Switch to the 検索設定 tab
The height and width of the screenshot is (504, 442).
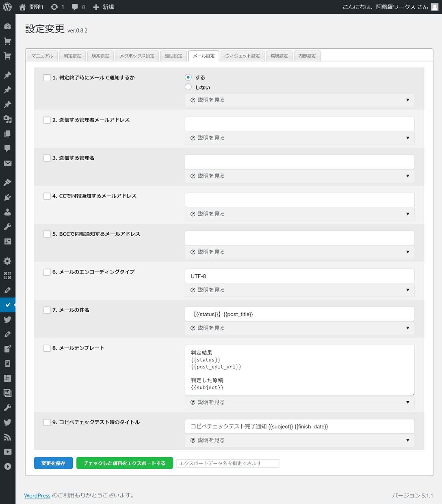(100, 56)
